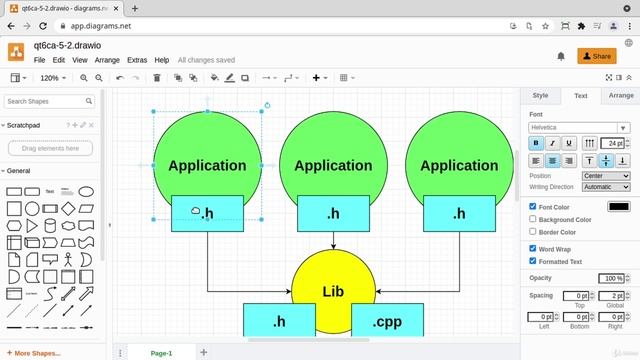Enable the Border Color checkbox
Screen dimensions: 640x360
coord(533,231)
